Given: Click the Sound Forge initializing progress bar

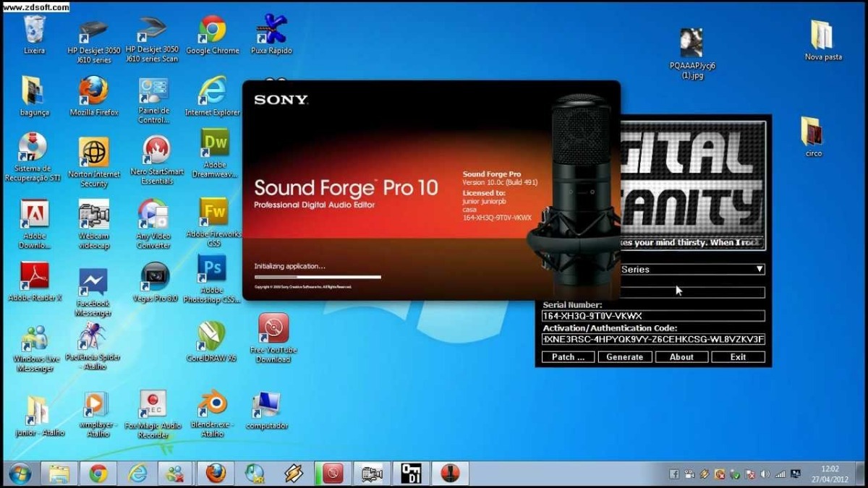Looking at the screenshot, I should click(x=317, y=276).
